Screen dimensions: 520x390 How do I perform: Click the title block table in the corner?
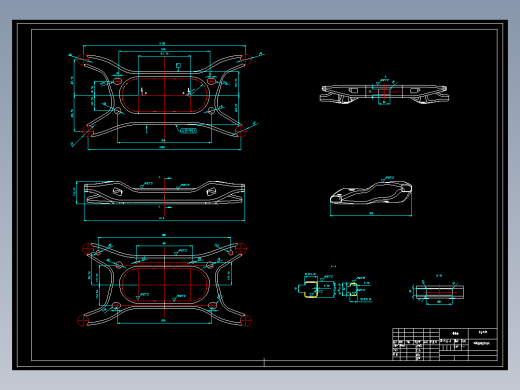(x=445, y=344)
